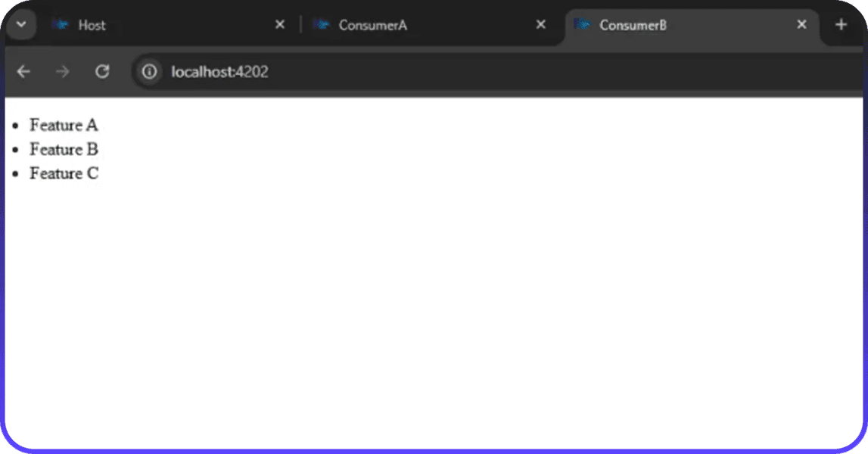868x454 pixels.
Task: Click the Feature A list item
Action: point(64,126)
